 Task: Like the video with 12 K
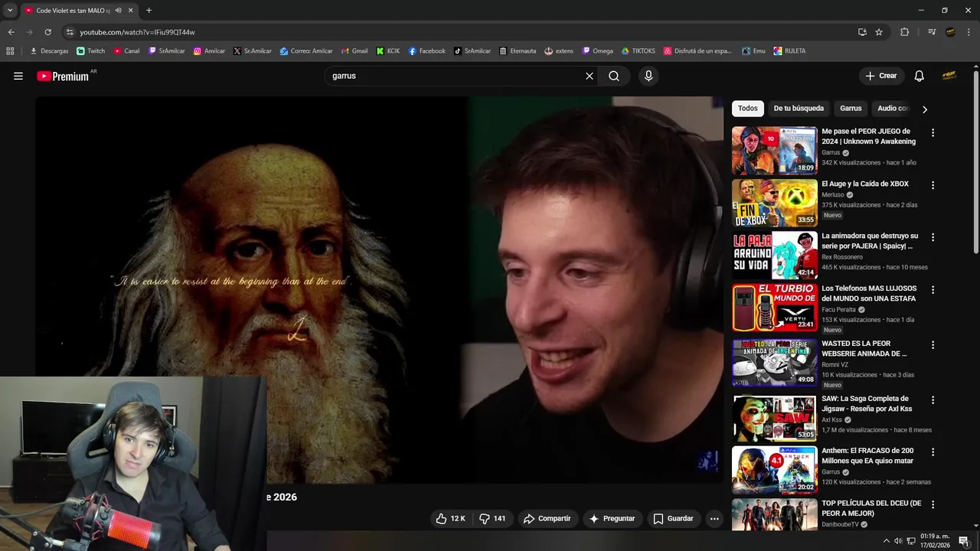tap(450, 518)
